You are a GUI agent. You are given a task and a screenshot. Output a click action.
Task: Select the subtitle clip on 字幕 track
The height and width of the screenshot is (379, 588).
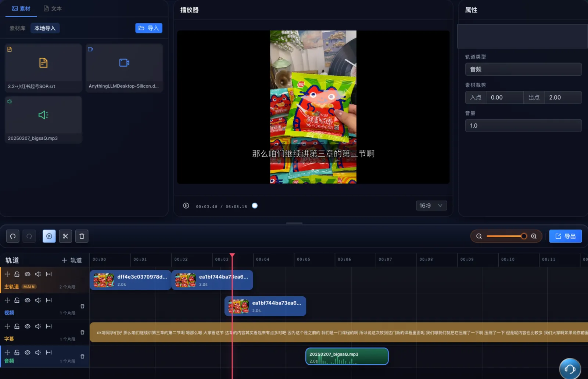tap(339, 332)
